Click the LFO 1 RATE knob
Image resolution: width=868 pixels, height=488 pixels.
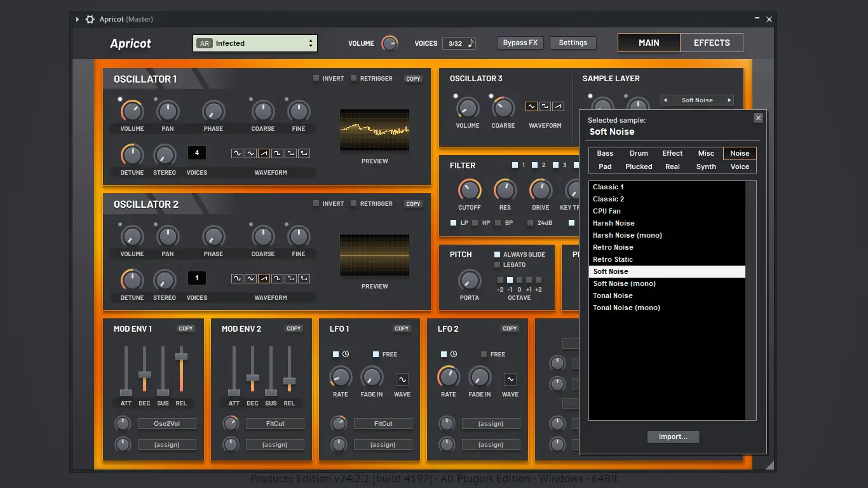(341, 377)
